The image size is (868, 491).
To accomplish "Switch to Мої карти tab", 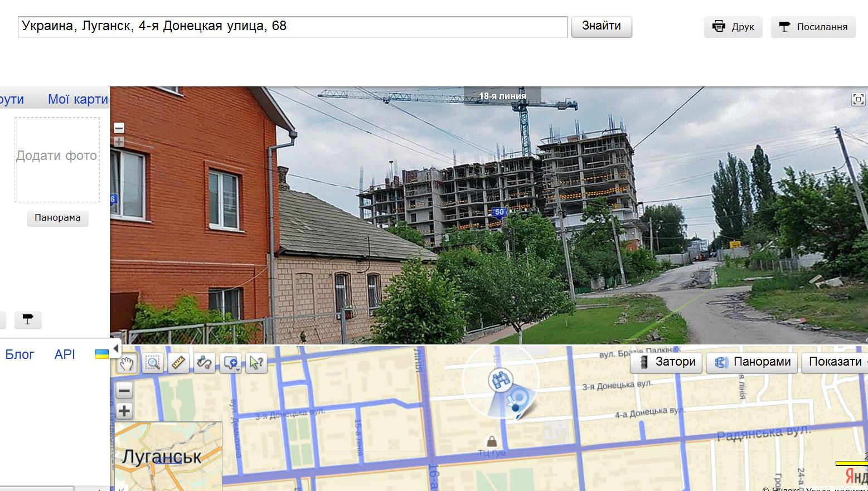I will [78, 99].
